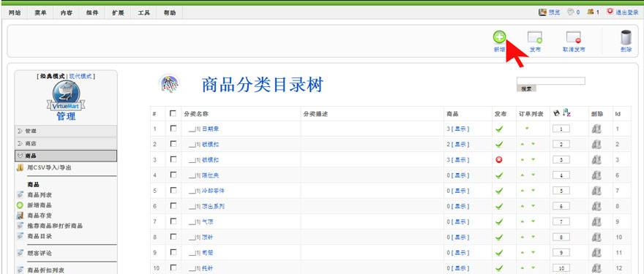Click the search text field above table
Screen dimensions: 644x274
551,81
